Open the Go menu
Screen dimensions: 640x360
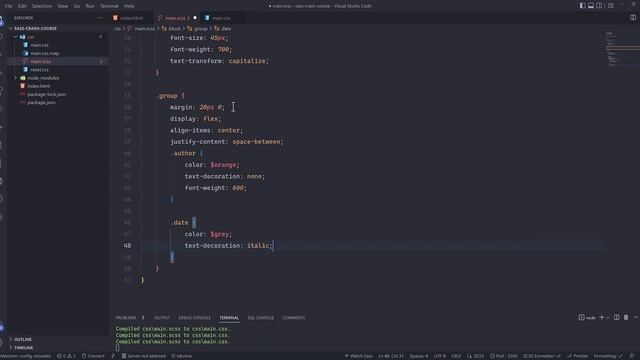click(77, 6)
